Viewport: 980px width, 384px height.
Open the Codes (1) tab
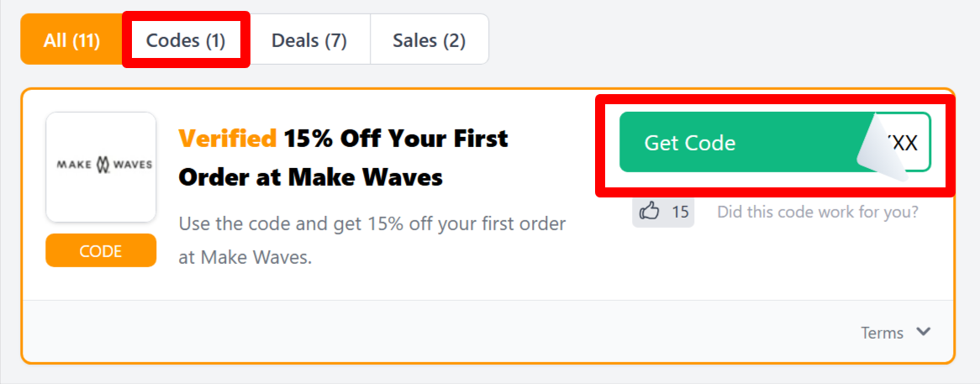pyautogui.click(x=186, y=39)
